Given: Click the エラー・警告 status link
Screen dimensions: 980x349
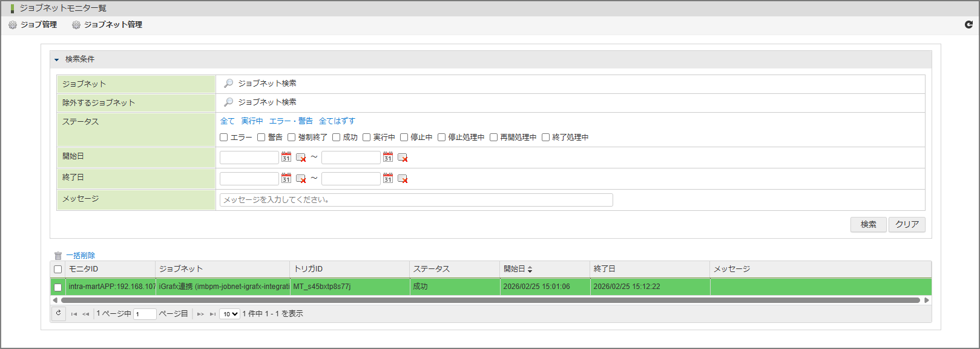Looking at the screenshot, I should pos(291,121).
